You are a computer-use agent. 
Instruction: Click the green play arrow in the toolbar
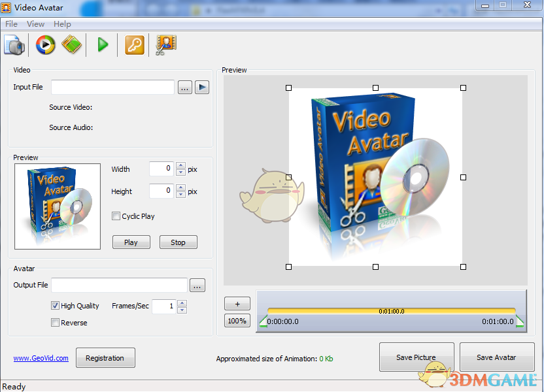pyautogui.click(x=102, y=44)
